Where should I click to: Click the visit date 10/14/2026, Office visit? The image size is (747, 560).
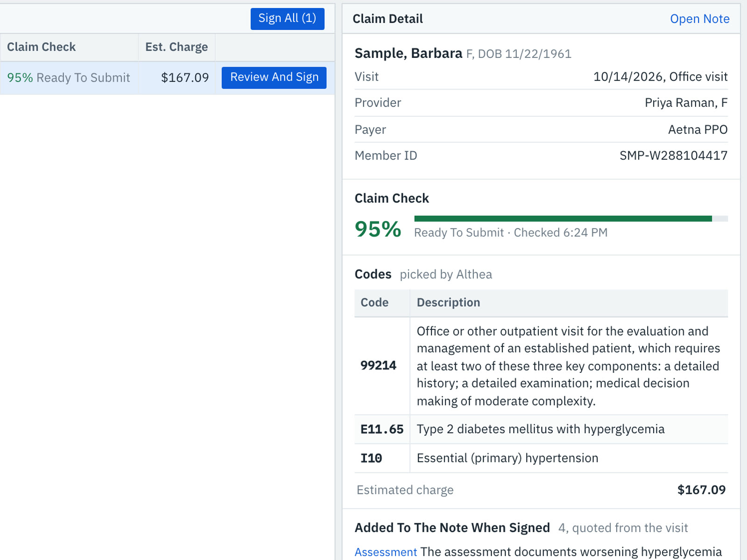tap(660, 77)
